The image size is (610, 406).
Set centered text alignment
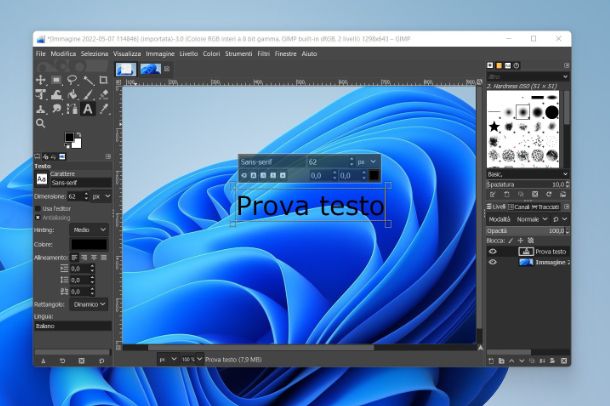94,257
